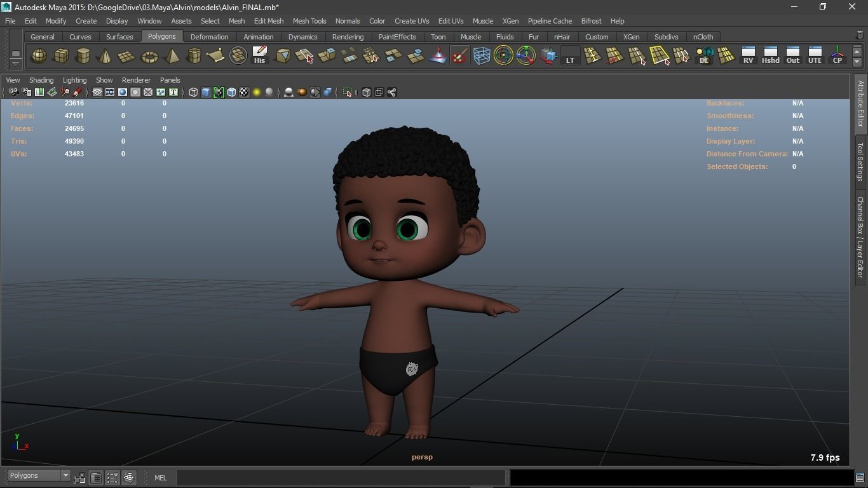Create a polygon pipe from shelf
The width and height of the screenshot is (868, 488).
pos(194,56)
